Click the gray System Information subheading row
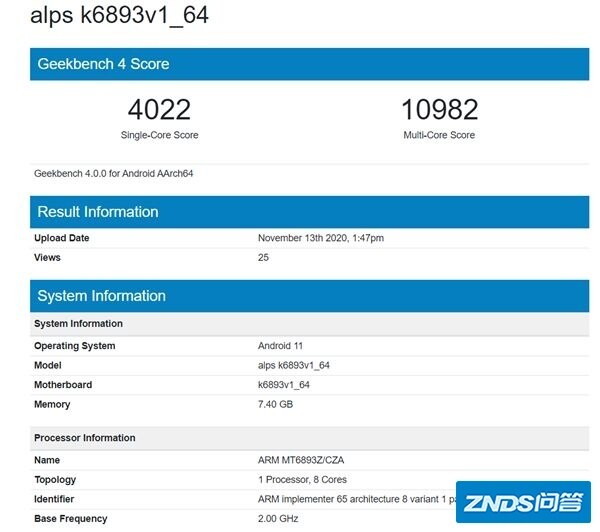 click(309, 324)
